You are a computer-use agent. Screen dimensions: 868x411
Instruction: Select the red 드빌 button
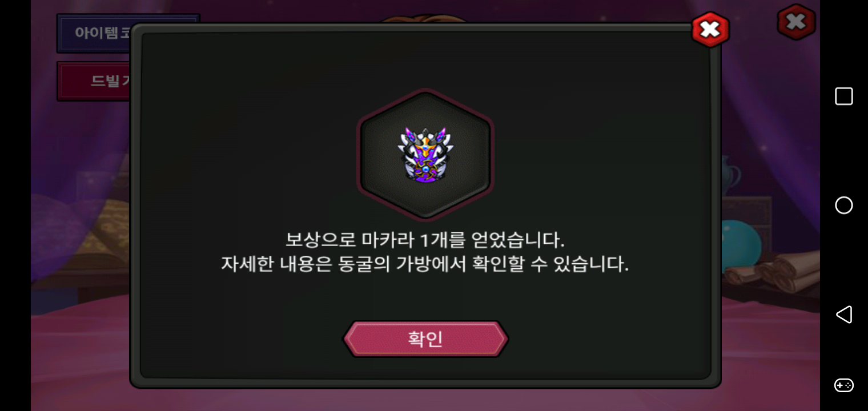(95, 81)
